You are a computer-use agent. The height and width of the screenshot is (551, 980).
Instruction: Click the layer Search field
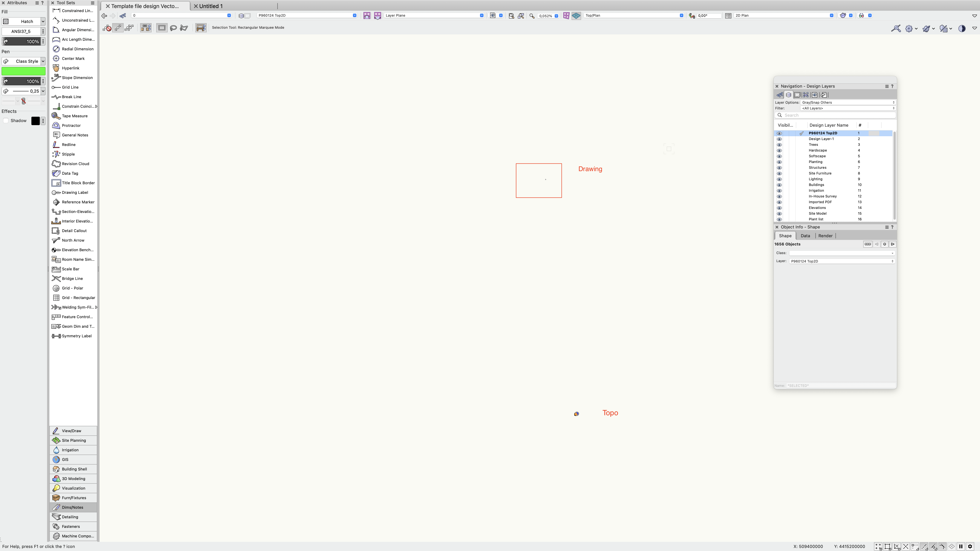point(837,115)
